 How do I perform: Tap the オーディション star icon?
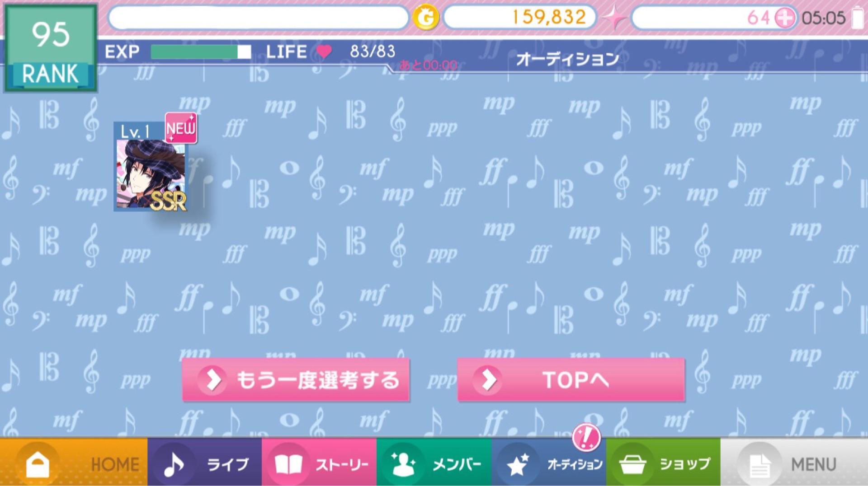pos(518,464)
